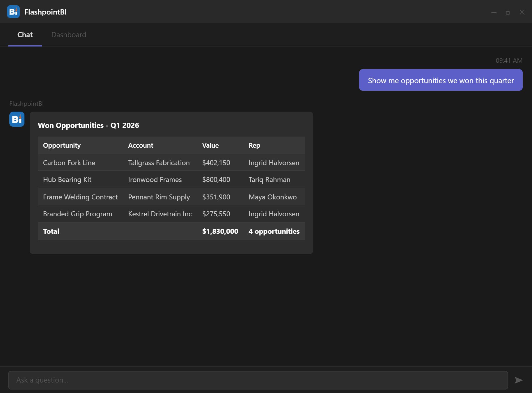Click the Kestrel Drivetrain Inc account cell

click(160, 214)
